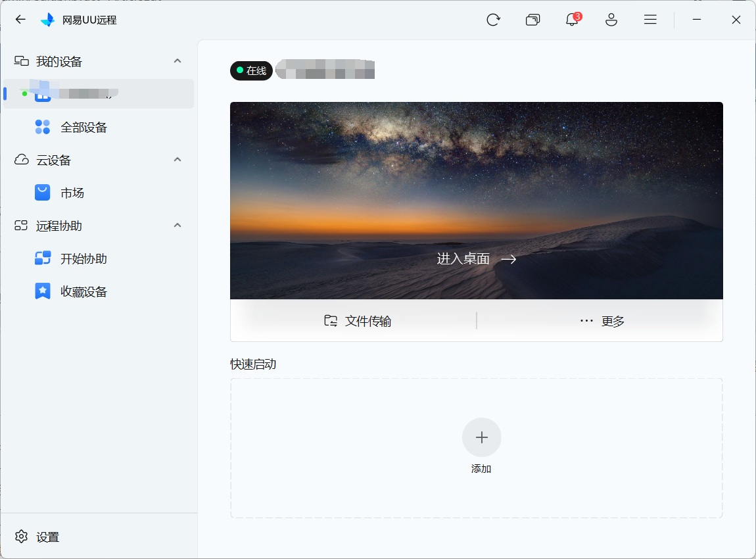
Task: Collapse the 我的设备 section chevron
Action: point(177,61)
